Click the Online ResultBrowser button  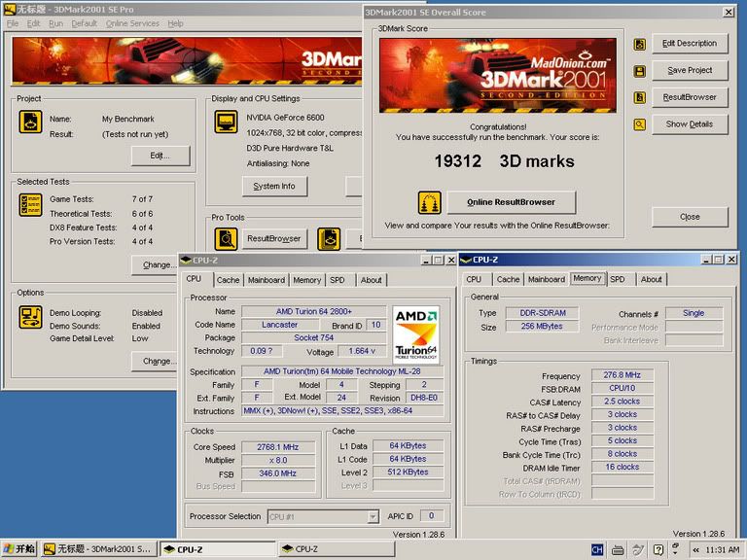click(512, 202)
